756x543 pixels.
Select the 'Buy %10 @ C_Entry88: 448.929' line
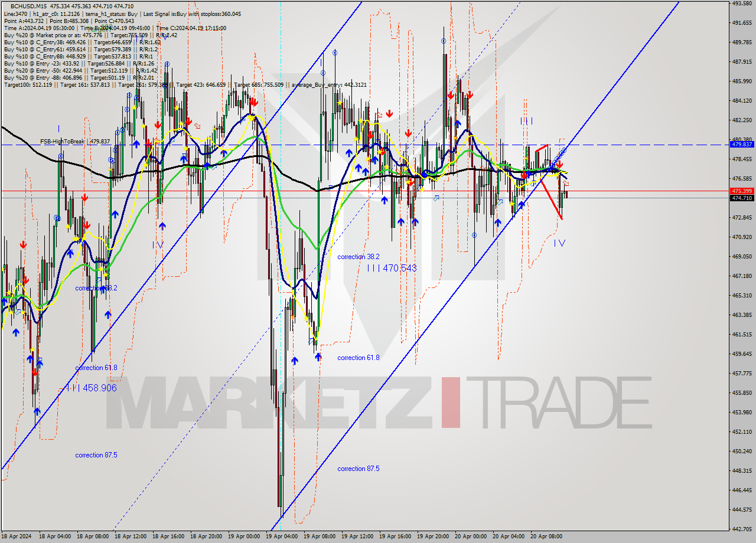point(44,57)
